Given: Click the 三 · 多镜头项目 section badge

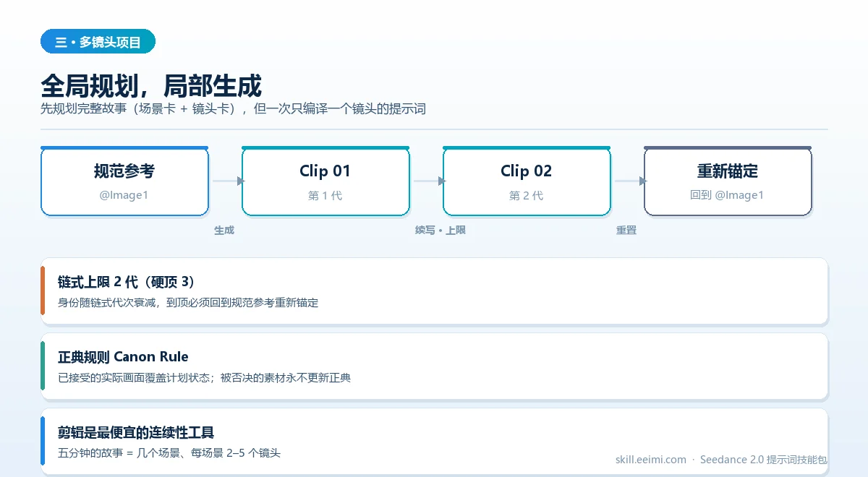Looking at the screenshot, I should click(x=98, y=42).
